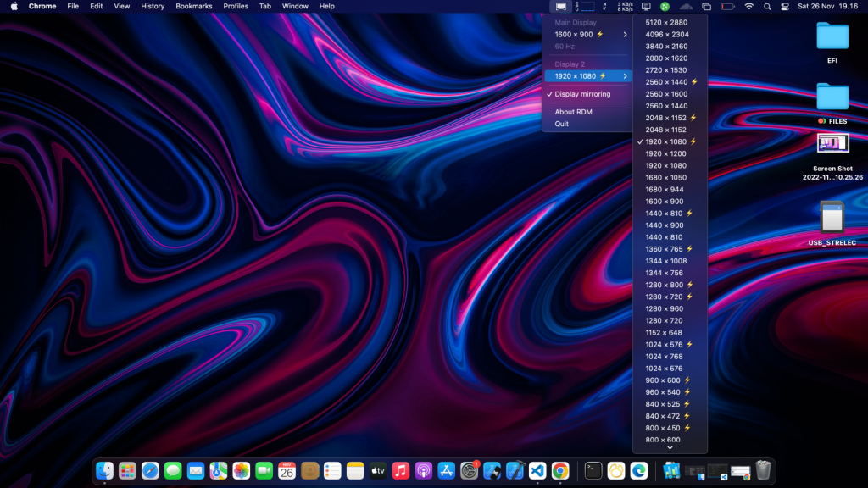Screen dimensions: 868x488
Task: Open the Trash in the Dock
Action: click(763, 470)
